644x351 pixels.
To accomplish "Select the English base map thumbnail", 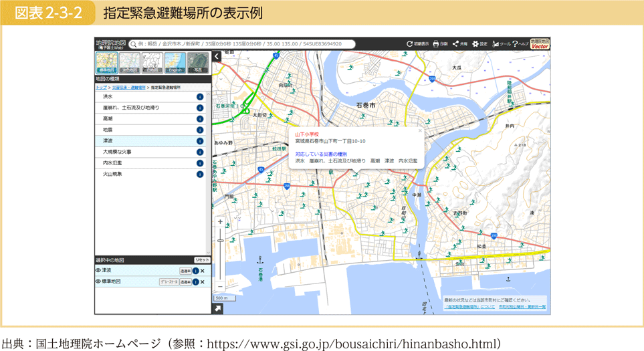I will coord(175,63).
